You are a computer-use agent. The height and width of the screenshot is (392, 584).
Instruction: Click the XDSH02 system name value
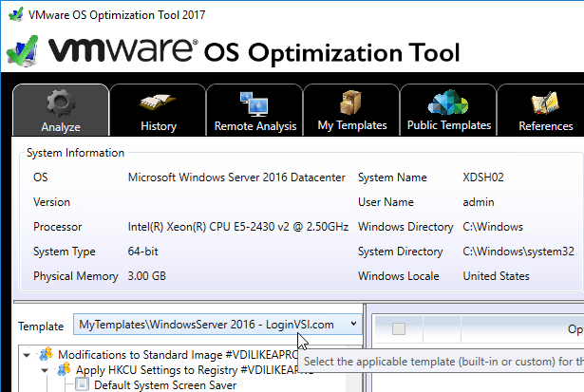click(483, 177)
